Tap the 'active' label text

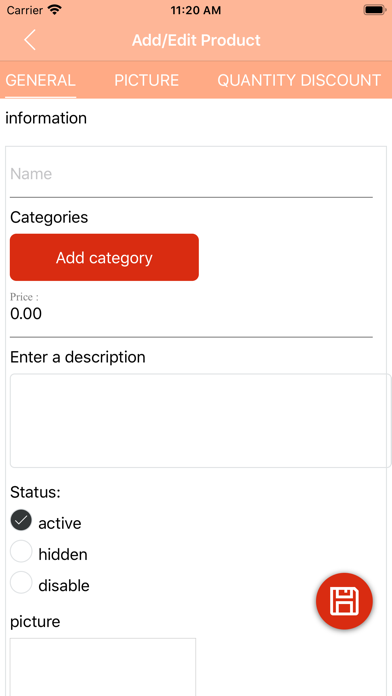pyautogui.click(x=60, y=523)
